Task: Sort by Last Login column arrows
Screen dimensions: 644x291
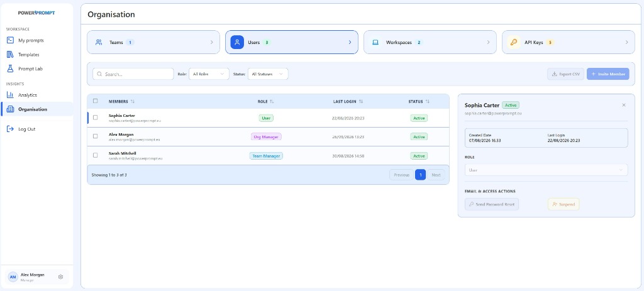Action: click(x=360, y=101)
